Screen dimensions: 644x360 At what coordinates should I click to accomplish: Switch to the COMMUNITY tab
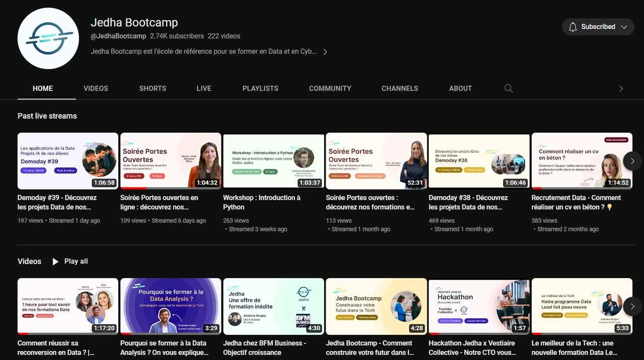(x=330, y=88)
